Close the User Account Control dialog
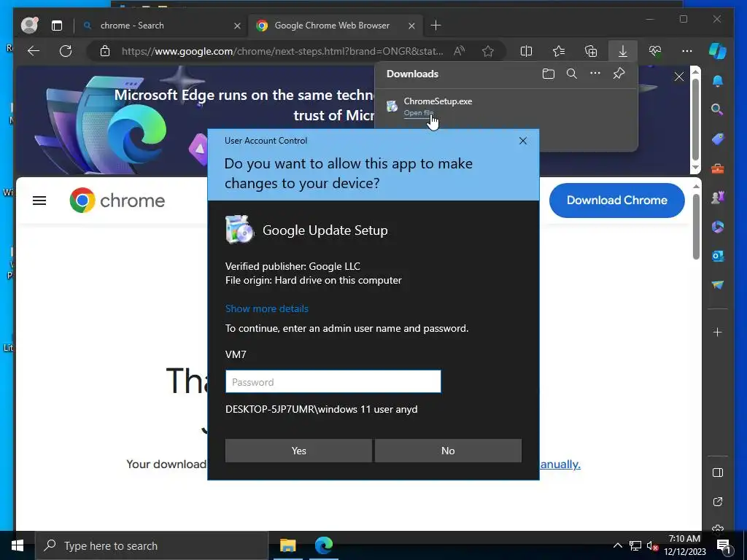The height and width of the screenshot is (560, 747). click(523, 141)
